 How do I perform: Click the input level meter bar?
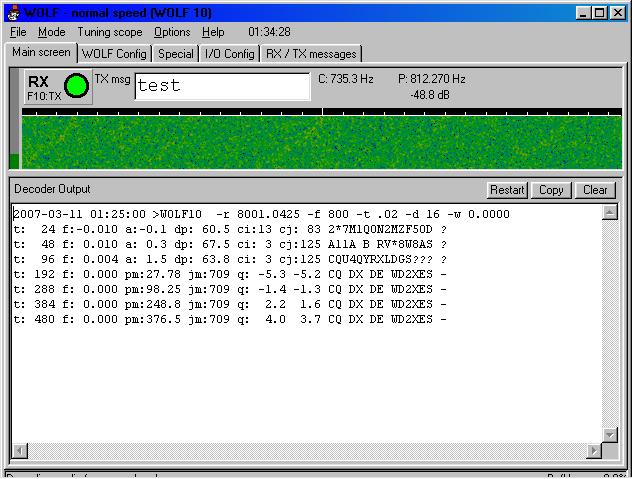[x=14, y=119]
